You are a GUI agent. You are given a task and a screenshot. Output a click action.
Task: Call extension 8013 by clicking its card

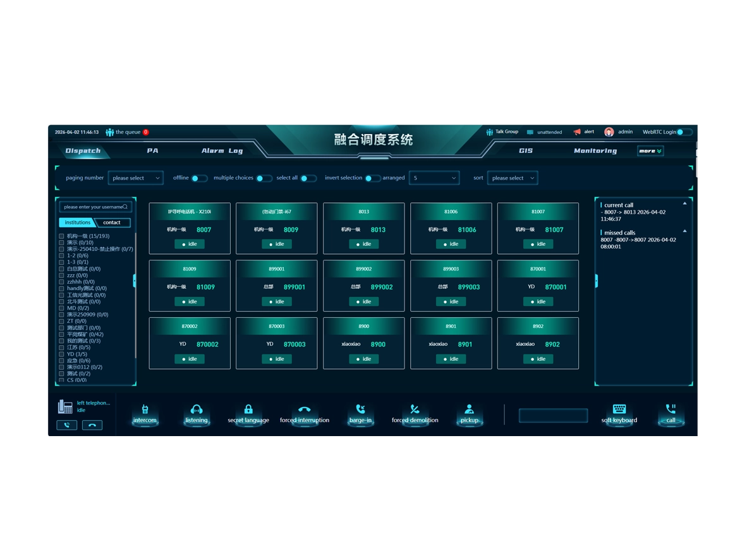click(363, 228)
